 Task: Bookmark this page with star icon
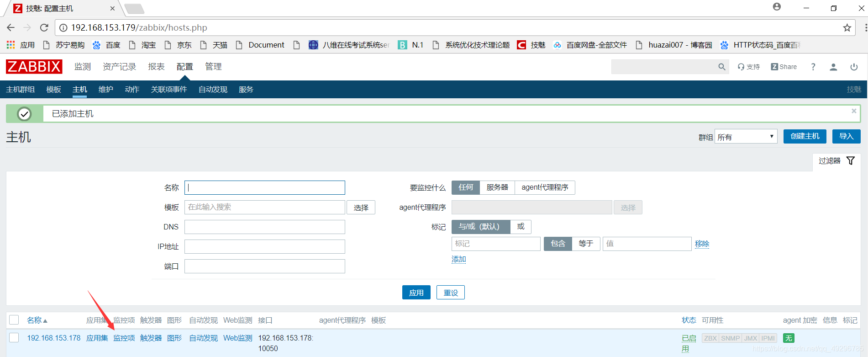(847, 27)
